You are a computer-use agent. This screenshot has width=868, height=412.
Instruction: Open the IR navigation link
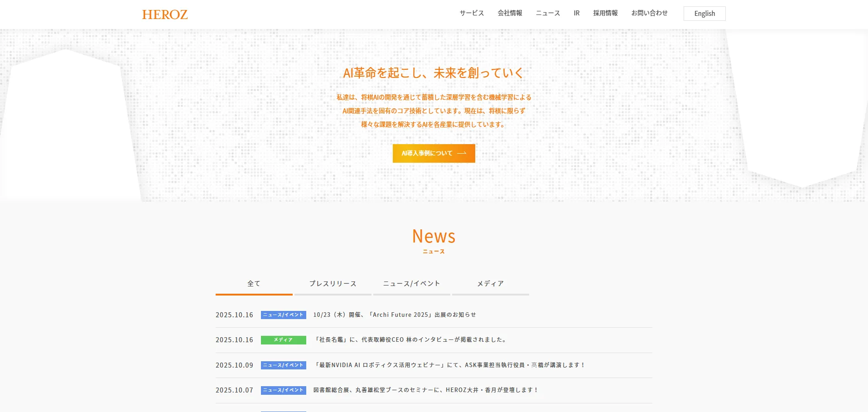coord(576,13)
